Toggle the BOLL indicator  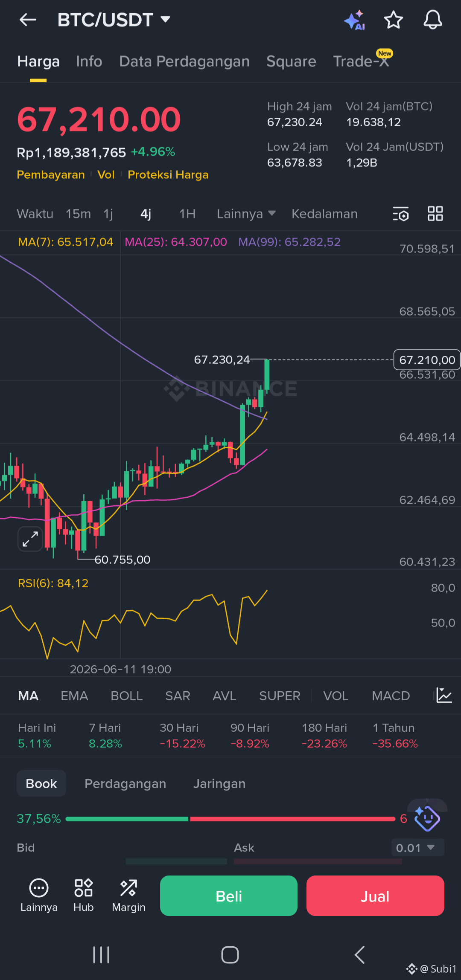tap(127, 696)
